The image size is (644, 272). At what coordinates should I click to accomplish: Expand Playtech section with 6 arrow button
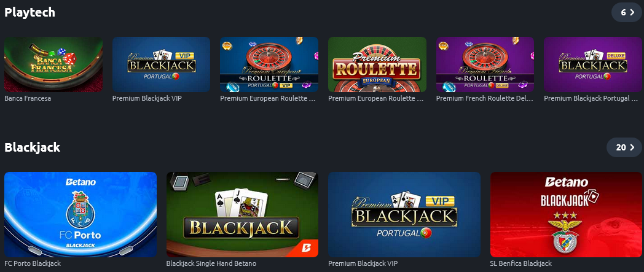[627, 12]
